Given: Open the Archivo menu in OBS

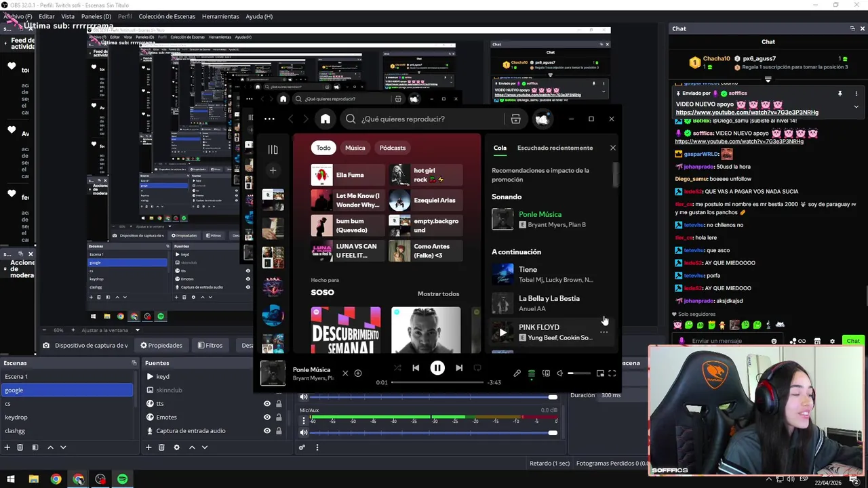Looking at the screenshot, I should click(18, 16).
